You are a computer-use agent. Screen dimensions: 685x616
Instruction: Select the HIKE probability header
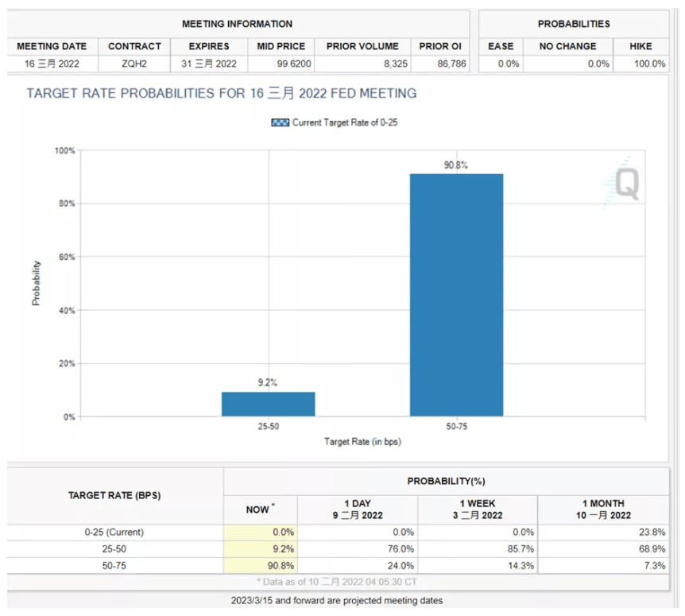click(x=640, y=46)
